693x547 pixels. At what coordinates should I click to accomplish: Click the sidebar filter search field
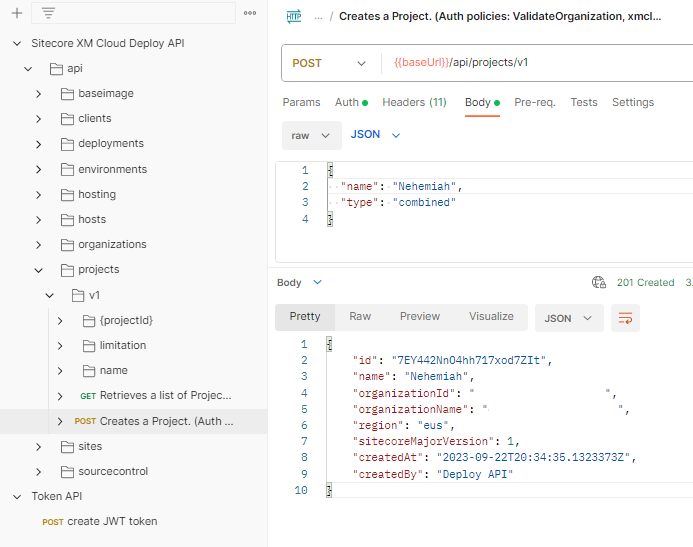pos(133,13)
